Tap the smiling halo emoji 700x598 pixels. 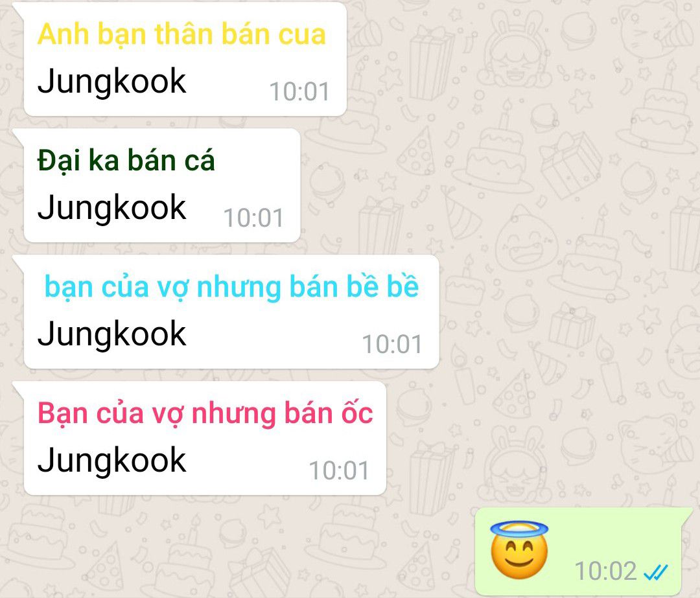click(x=519, y=550)
